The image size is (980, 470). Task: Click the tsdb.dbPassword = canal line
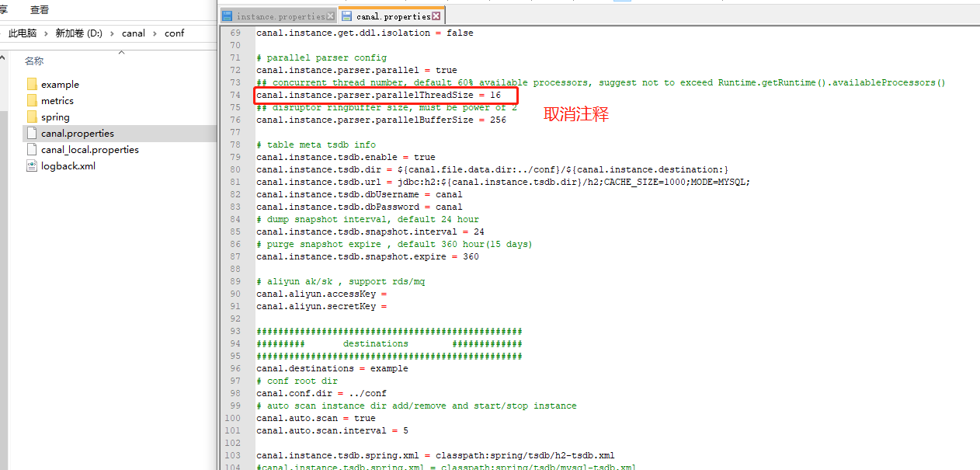pos(360,207)
